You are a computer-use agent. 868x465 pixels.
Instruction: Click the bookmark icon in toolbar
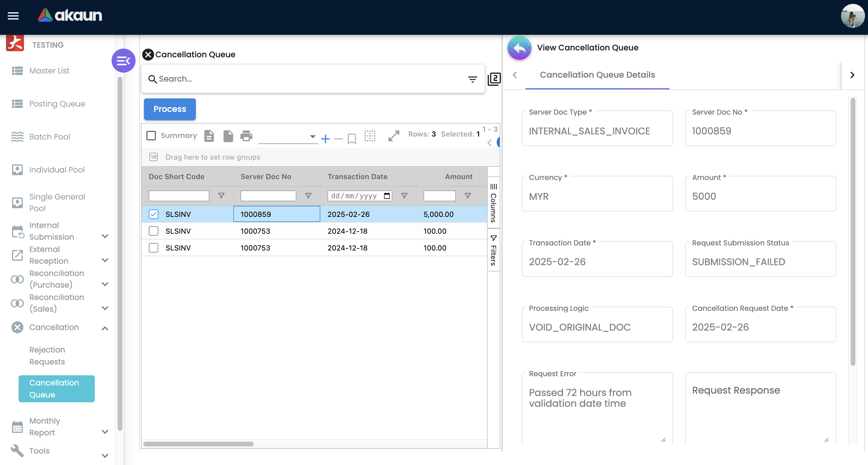click(352, 139)
